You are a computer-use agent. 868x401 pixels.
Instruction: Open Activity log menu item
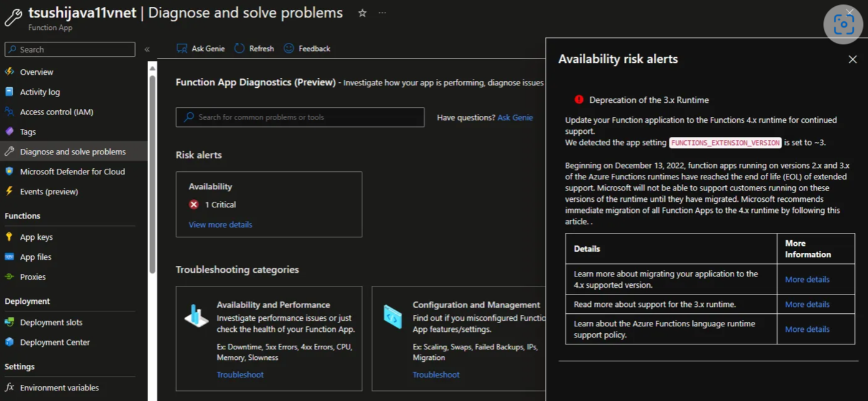tap(40, 92)
